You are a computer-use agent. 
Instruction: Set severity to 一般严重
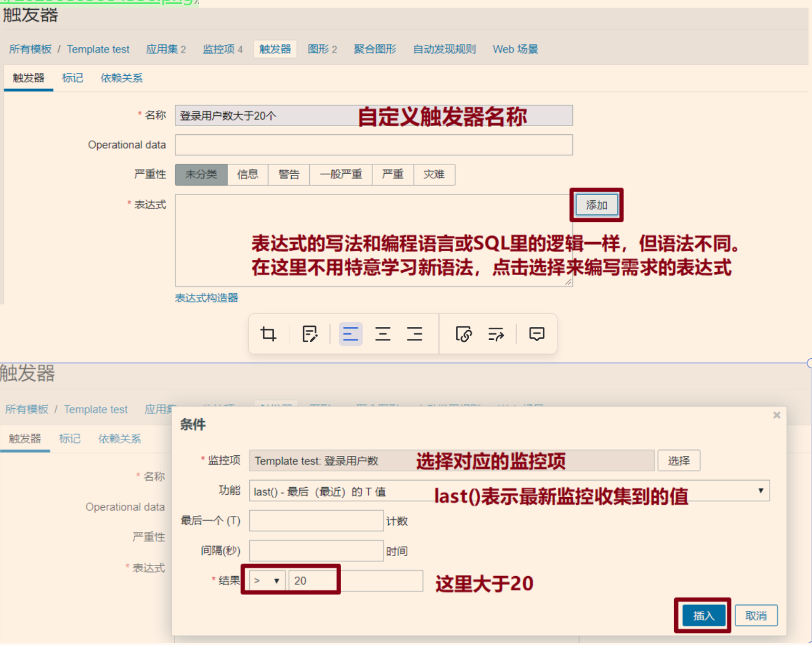coord(341,174)
